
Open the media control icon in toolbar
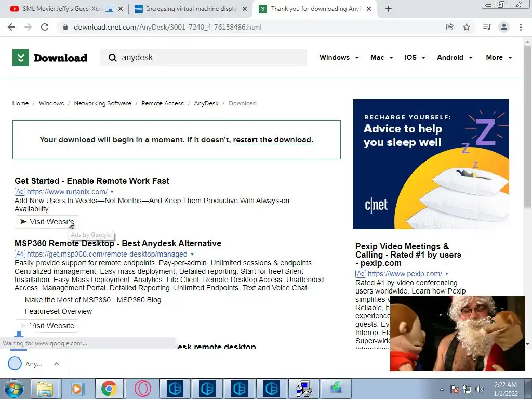487,27
